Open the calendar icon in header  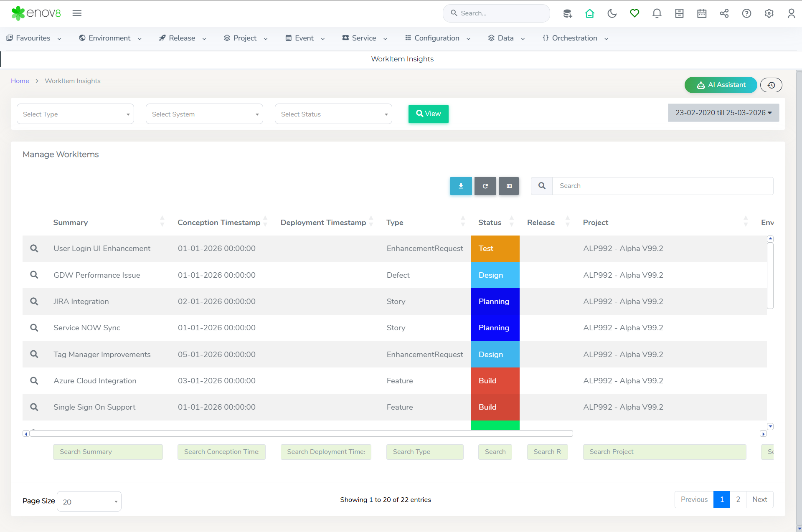[x=702, y=13]
